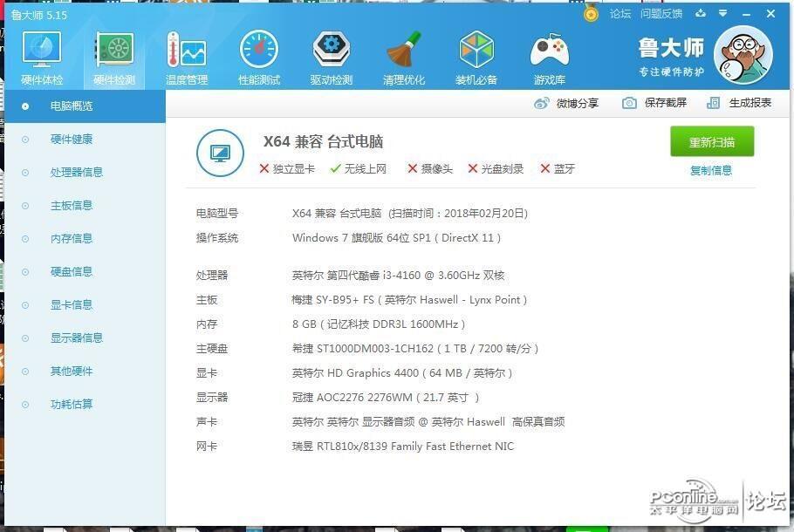
Task: Click the 摄像头 status indicator
Action: tap(430, 168)
